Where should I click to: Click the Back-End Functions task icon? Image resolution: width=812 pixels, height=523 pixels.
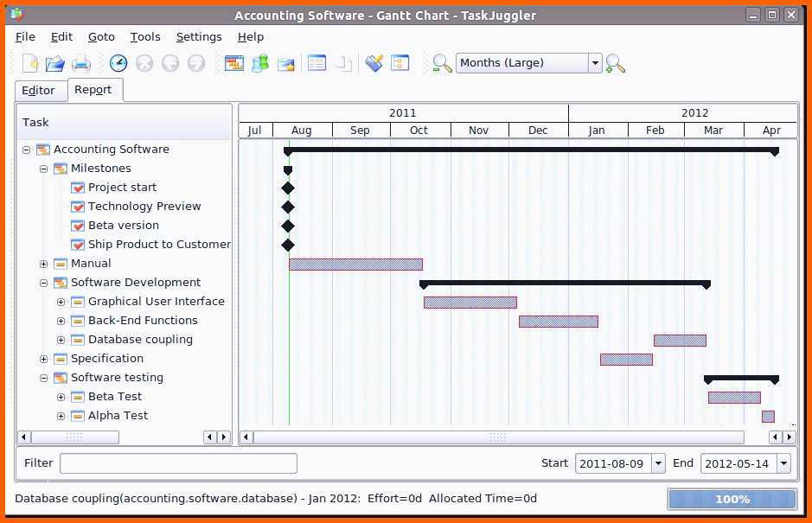78,321
